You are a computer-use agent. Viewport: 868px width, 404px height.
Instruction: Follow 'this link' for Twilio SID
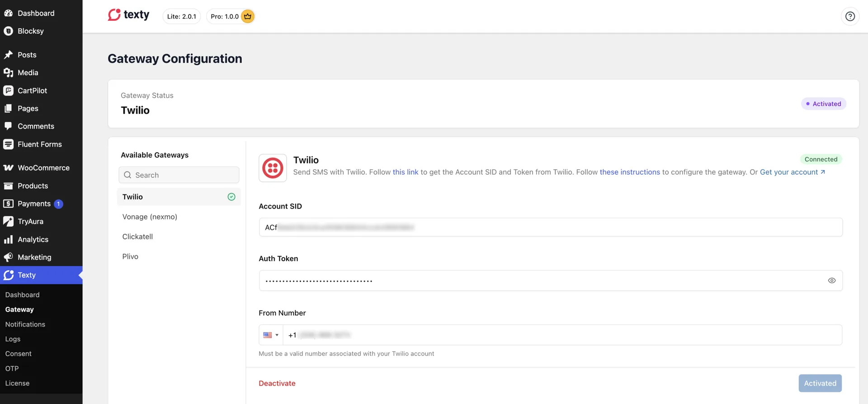click(x=406, y=172)
